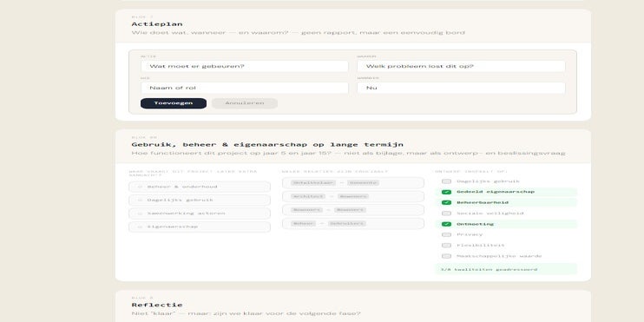Check the 'Maatschappelijke waarde' checkbox
Screen dimensions: 644x322
pos(446,256)
